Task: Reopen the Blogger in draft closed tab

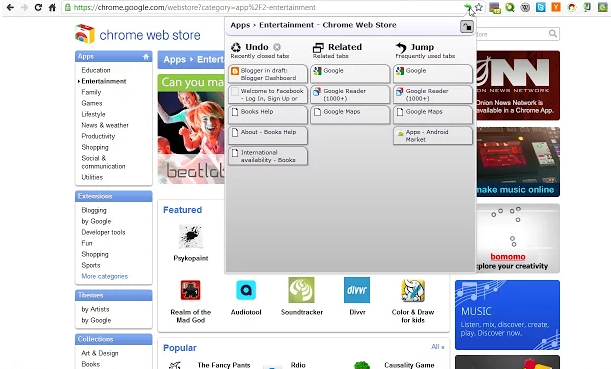Action: (268, 74)
